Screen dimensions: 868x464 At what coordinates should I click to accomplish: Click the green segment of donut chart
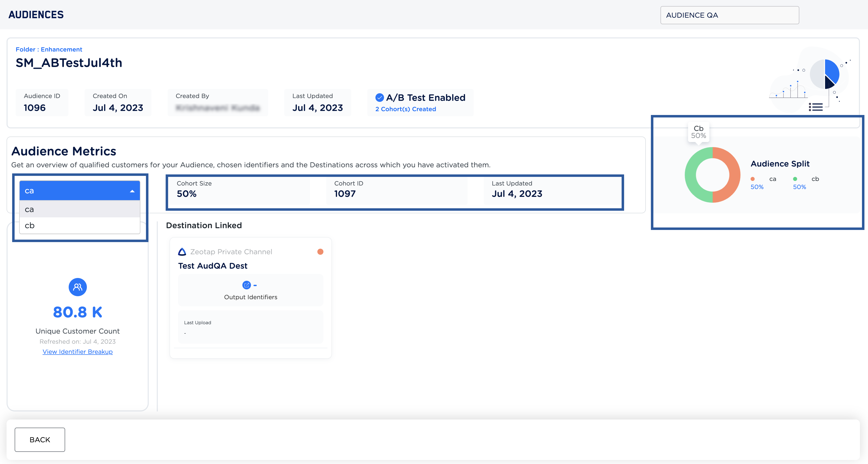(x=691, y=175)
